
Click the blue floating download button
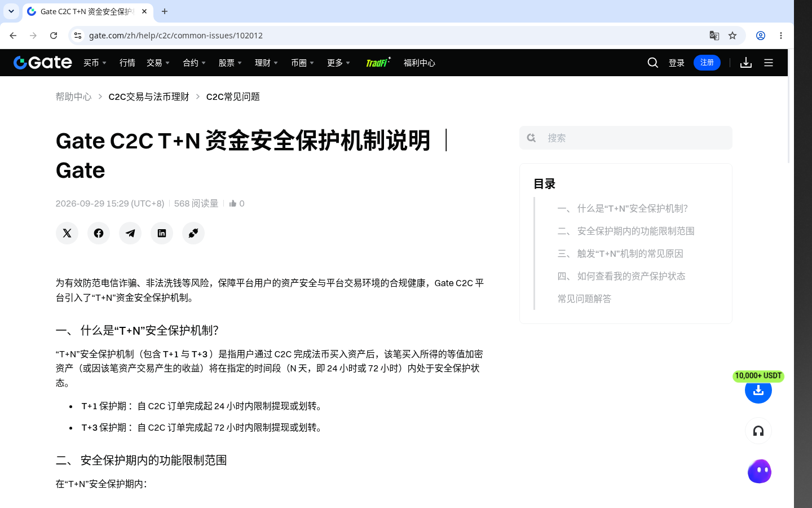coord(758,390)
